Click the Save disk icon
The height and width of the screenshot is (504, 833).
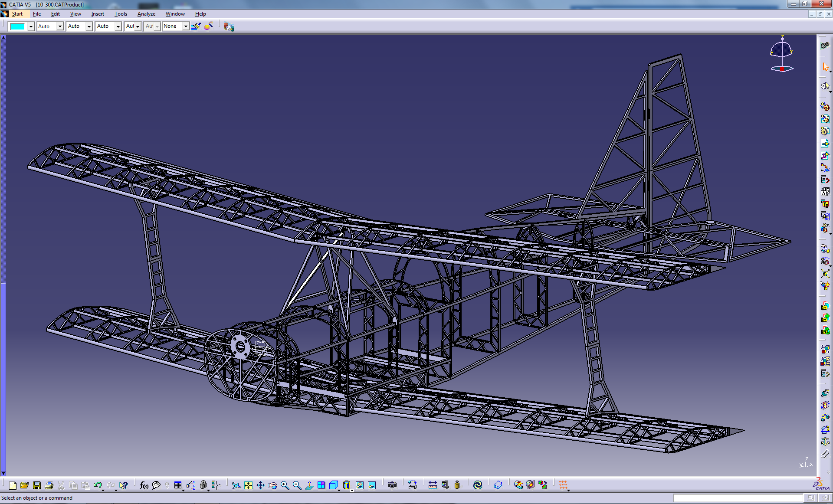tap(37, 485)
